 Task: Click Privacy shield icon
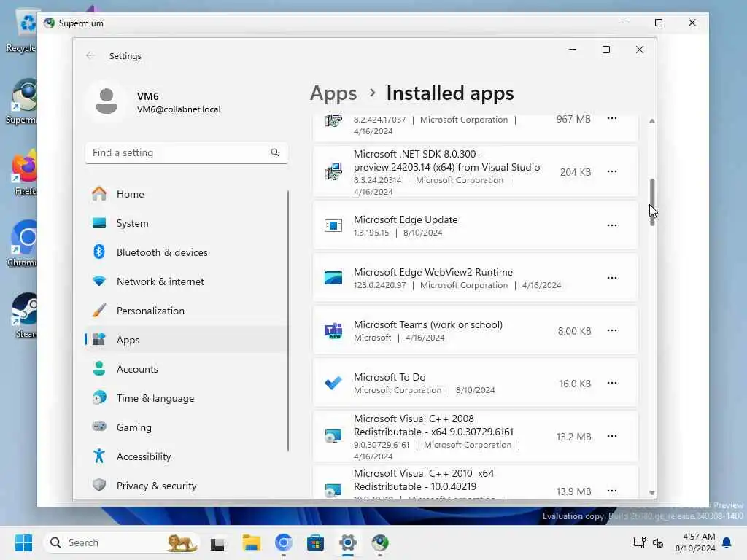[x=99, y=485]
